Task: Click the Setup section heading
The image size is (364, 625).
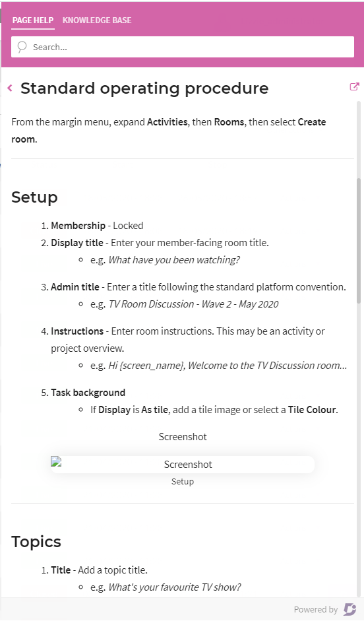Action: 34,197
